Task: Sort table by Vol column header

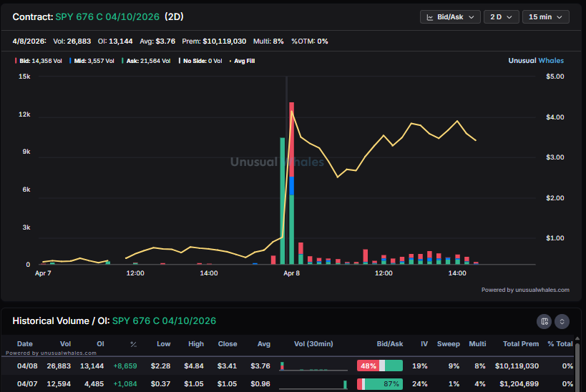Action: pyautogui.click(x=66, y=344)
